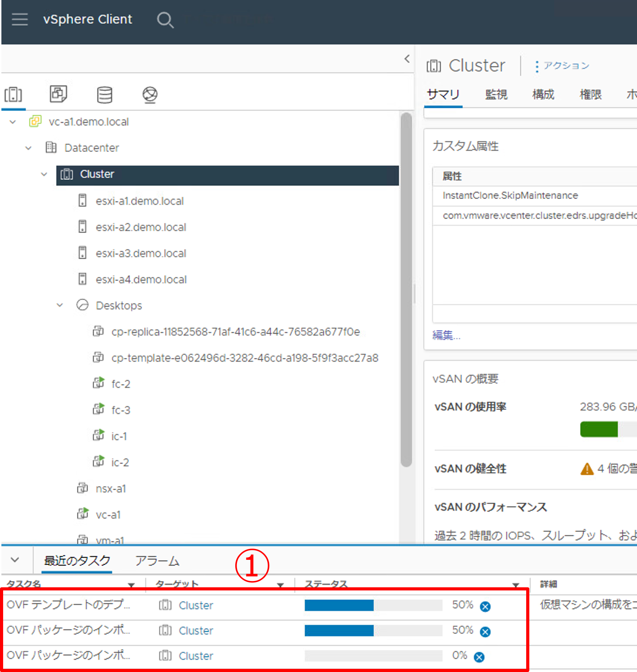Screen dimensions: 637x672
Task: Collapse the Desktops resource pool node
Action: pyautogui.click(x=60, y=305)
